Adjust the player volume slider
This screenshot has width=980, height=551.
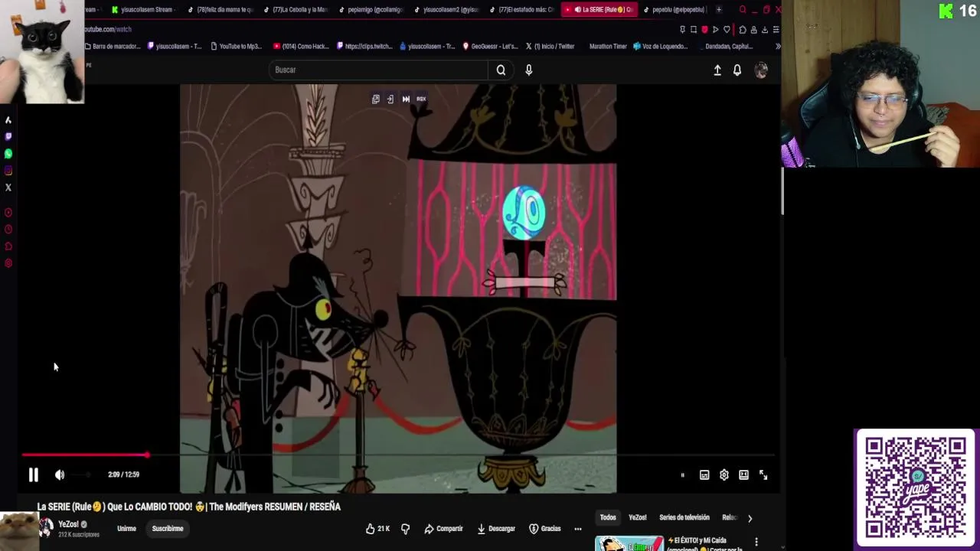click(x=80, y=474)
